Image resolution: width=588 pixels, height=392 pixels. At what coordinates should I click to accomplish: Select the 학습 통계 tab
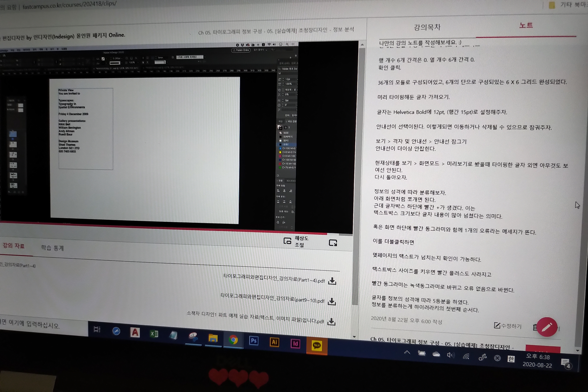(x=53, y=248)
